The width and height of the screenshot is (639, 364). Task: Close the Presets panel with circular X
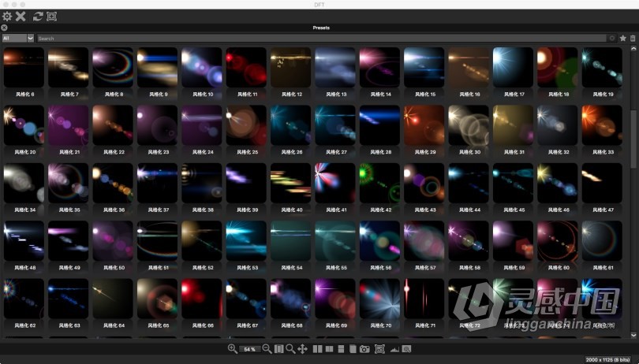(x=4, y=28)
